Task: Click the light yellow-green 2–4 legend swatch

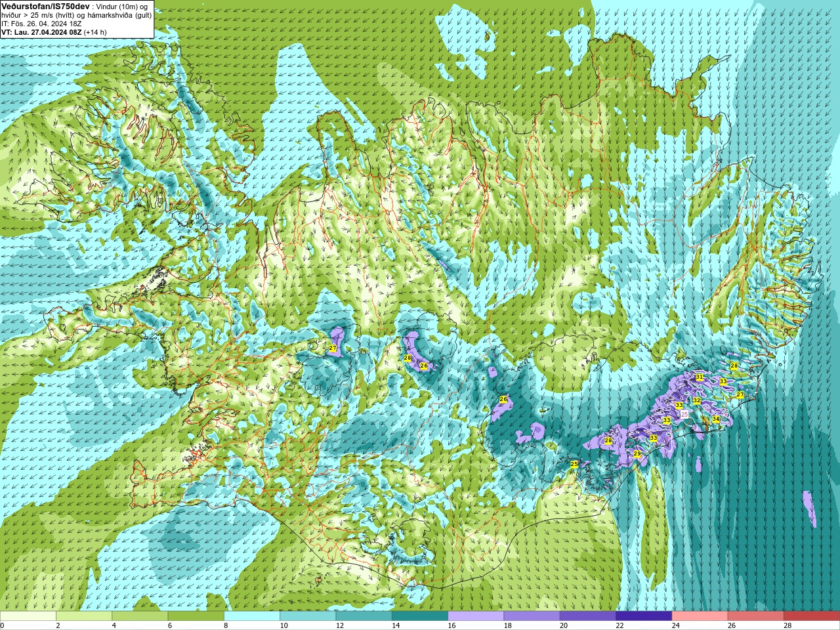Action: (84, 616)
